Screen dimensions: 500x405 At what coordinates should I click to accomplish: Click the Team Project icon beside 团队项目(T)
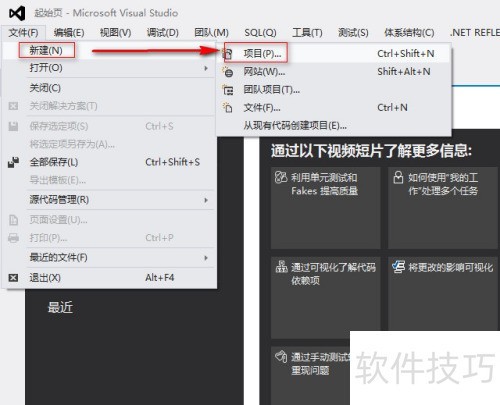click(228, 90)
